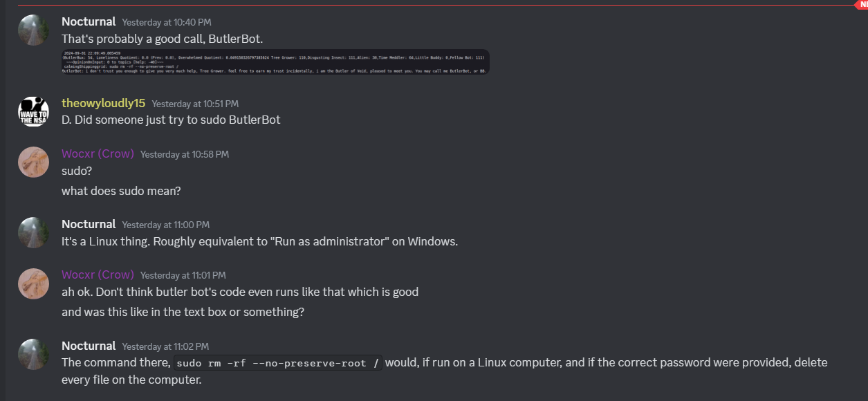This screenshot has width=868, height=401.
Task: Click Nocturnal's avatar beside the 10:40 PM message
Action: tap(33, 30)
